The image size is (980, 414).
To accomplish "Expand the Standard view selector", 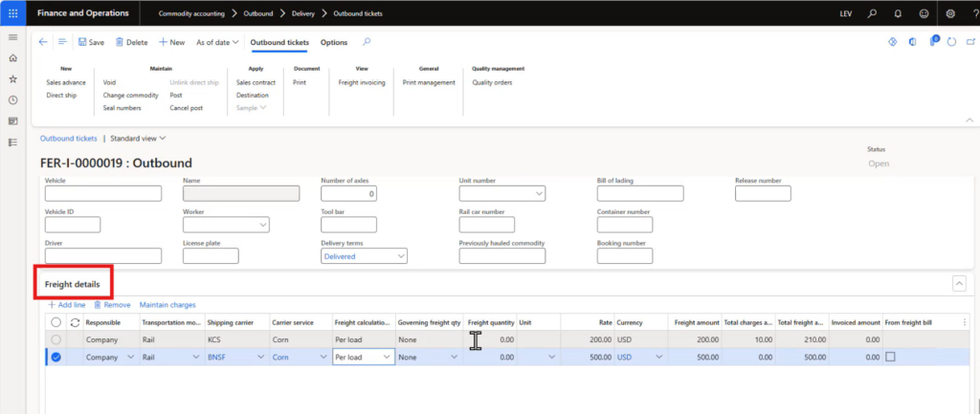I will [138, 138].
